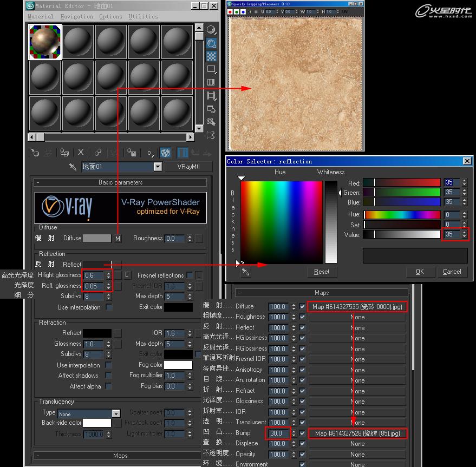Open the Material menu
The height and width of the screenshot is (467, 476).
click(41, 16)
